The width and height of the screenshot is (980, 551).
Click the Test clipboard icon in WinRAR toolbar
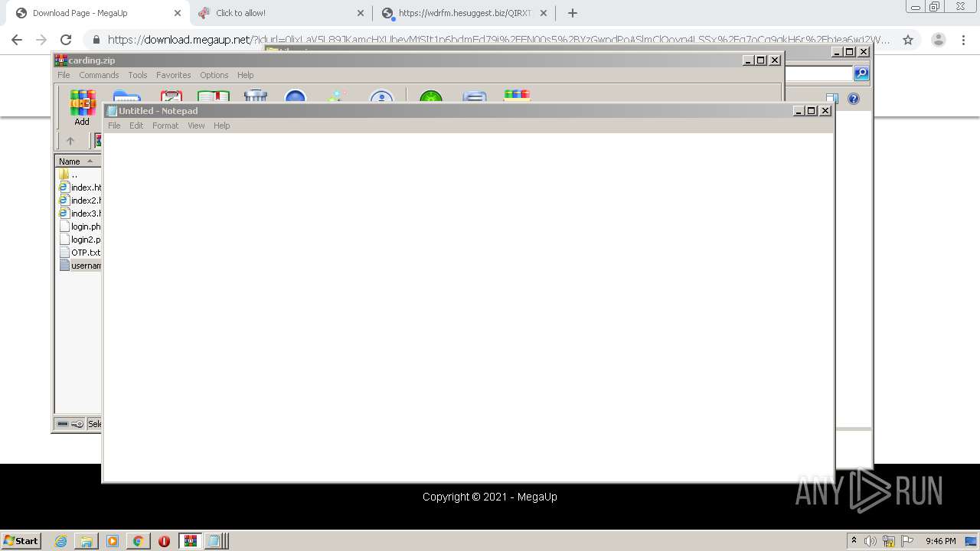click(171, 96)
